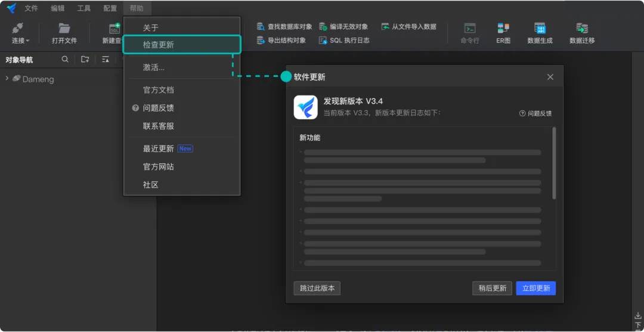The height and width of the screenshot is (332, 644).
Task: Click the 从文件导入数据 icon
Action: click(x=385, y=27)
